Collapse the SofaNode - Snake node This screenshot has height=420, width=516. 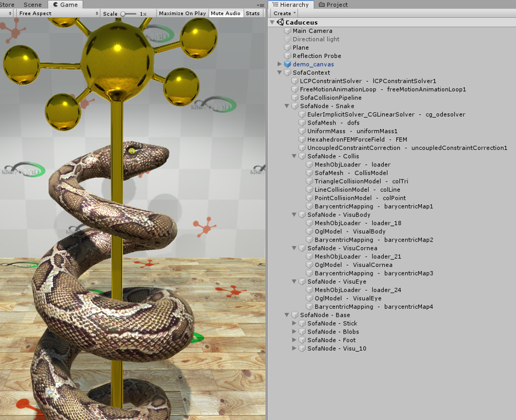pyautogui.click(x=286, y=106)
